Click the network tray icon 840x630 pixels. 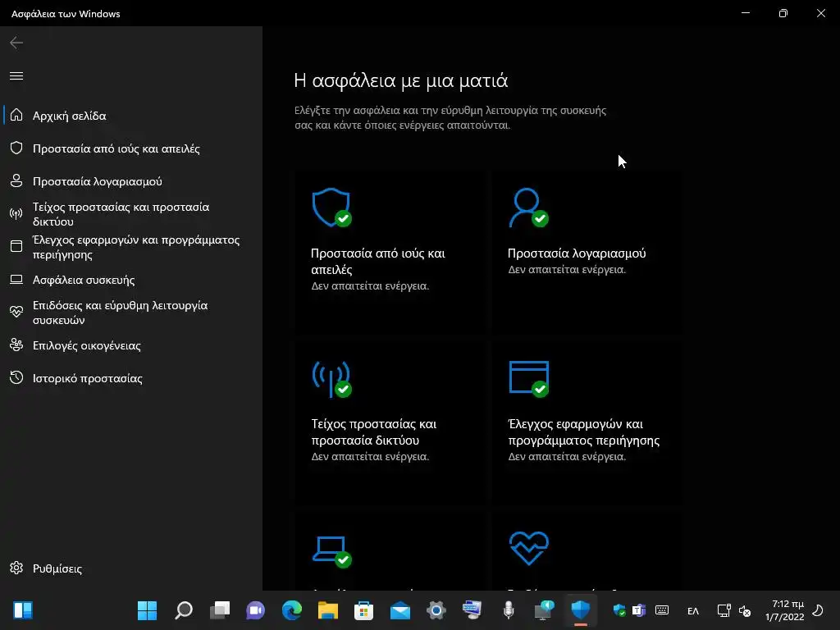coord(724,610)
